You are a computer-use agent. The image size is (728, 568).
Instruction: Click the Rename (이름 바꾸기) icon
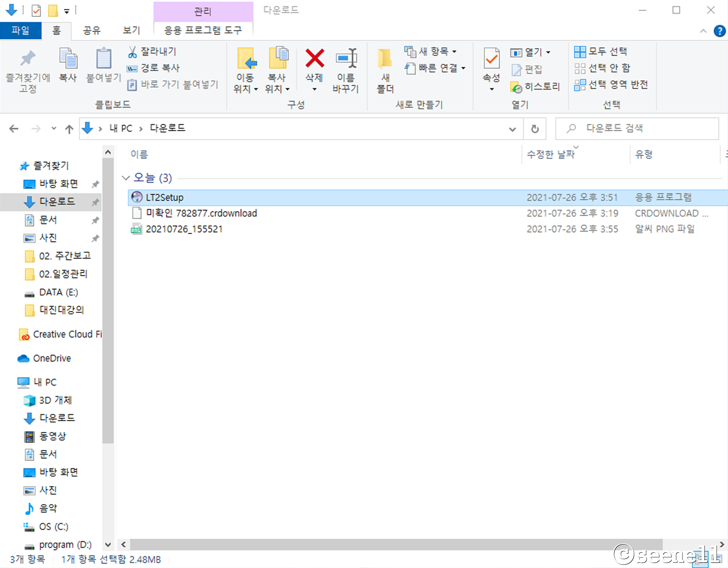pos(346,59)
